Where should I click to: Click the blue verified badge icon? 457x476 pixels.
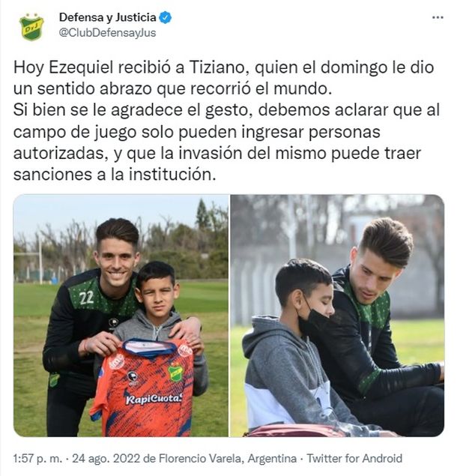[x=166, y=17]
